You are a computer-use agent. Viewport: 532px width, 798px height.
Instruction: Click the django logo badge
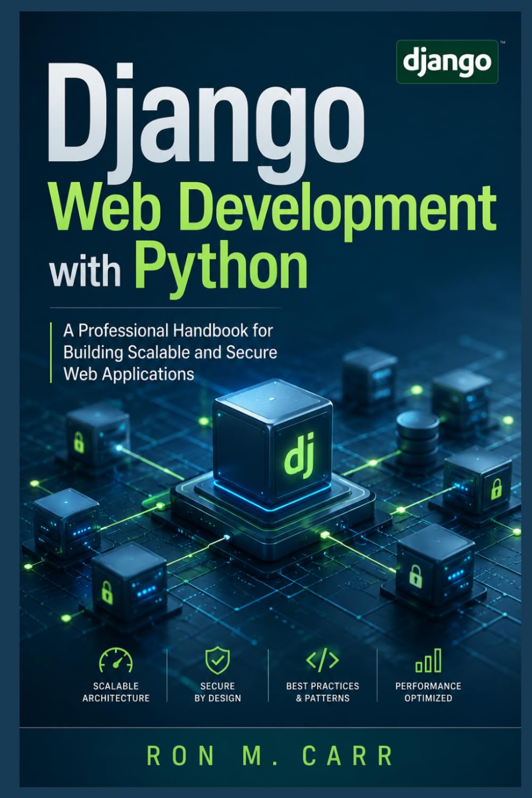click(x=447, y=61)
